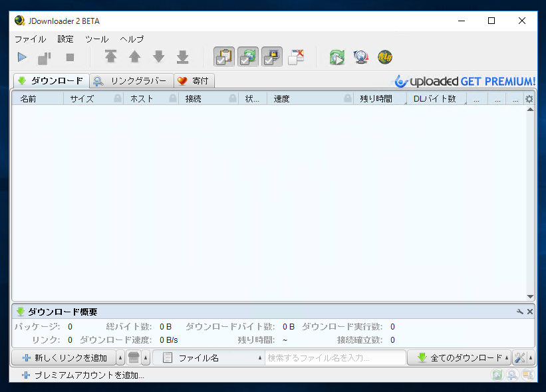Click the green reconnect icon in toolbar
Screen dimensions: 546x392
click(x=337, y=57)
